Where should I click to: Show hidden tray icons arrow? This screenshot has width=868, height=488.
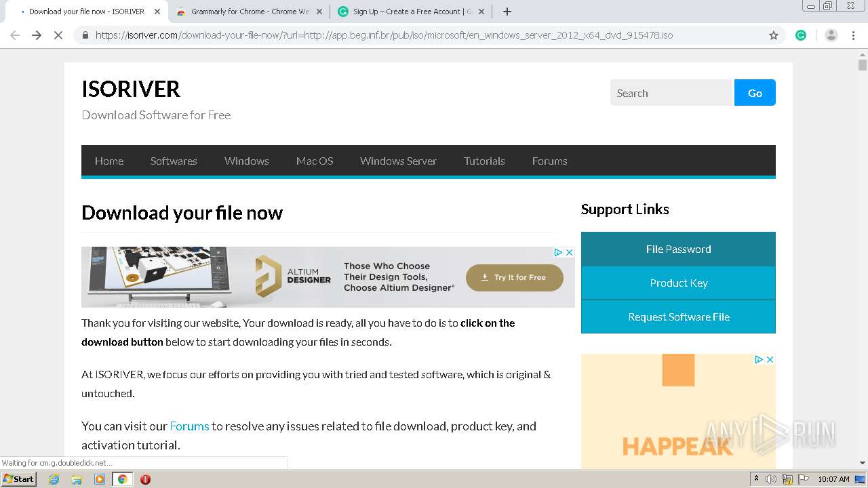click(x=756, y=479)
